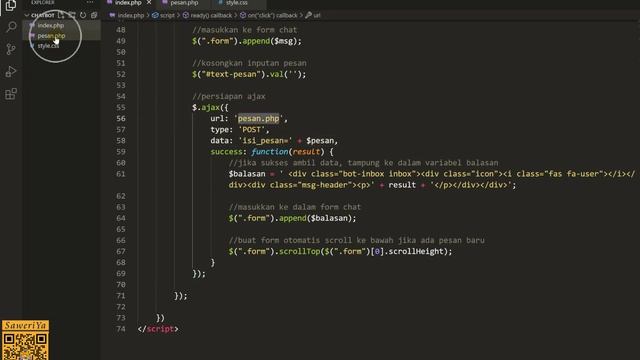Click the //masukkan ke form chat comment
Screen dimensions: 640x360
(x=244, y=30)
